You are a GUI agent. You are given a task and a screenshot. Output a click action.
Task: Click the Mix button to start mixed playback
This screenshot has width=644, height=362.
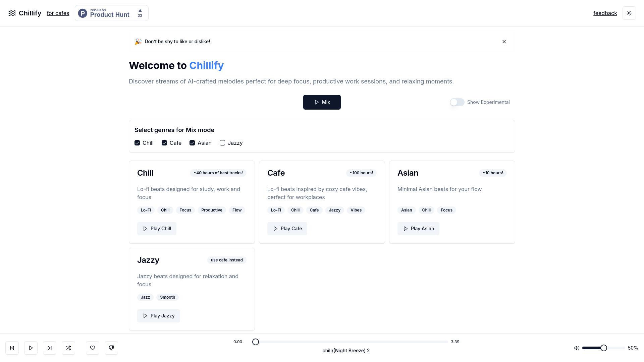[322, 102]
